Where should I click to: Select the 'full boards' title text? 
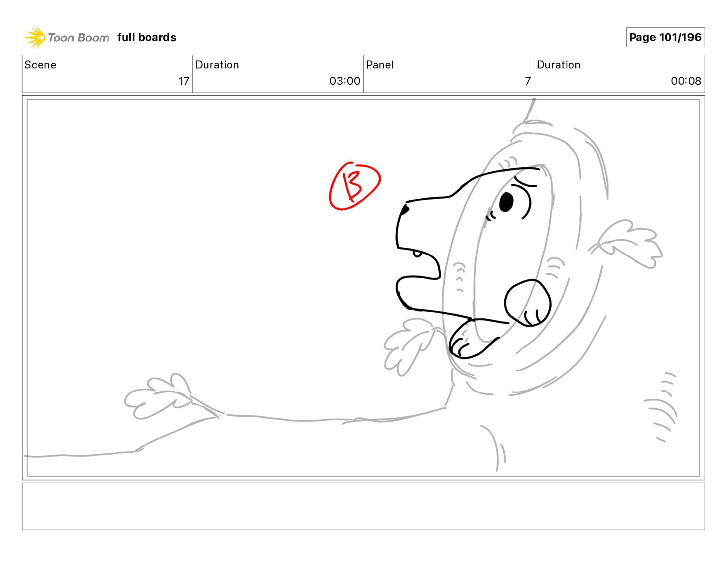point(147,38)
